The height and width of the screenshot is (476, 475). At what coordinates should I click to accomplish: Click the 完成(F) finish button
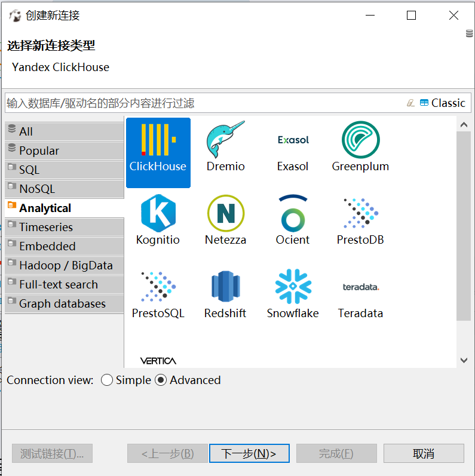click(336, 453)
